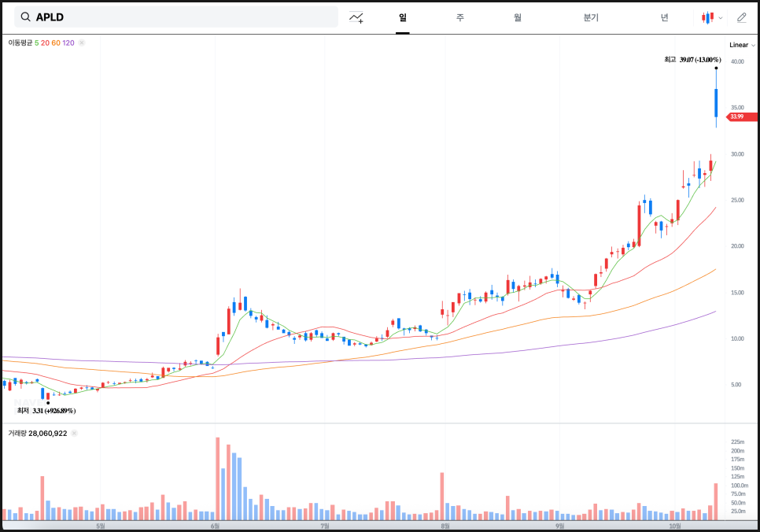Click the 거래량 volume label

(x=17, y=433)
